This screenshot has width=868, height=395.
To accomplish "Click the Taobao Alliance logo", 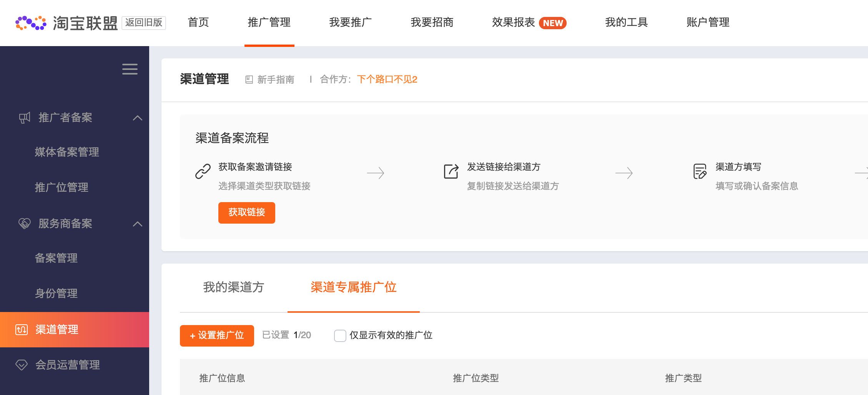I will pos(66,23).
